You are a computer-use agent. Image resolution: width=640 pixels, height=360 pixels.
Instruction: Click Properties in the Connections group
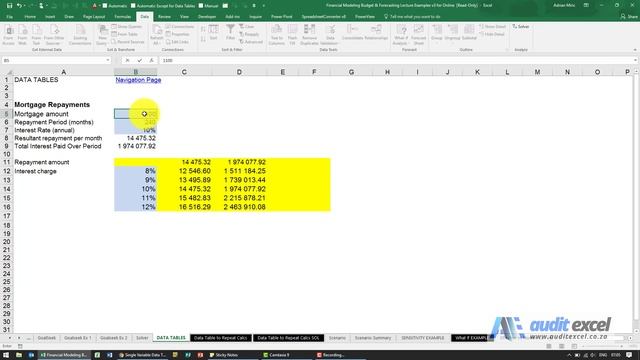[x=178, y=34]
